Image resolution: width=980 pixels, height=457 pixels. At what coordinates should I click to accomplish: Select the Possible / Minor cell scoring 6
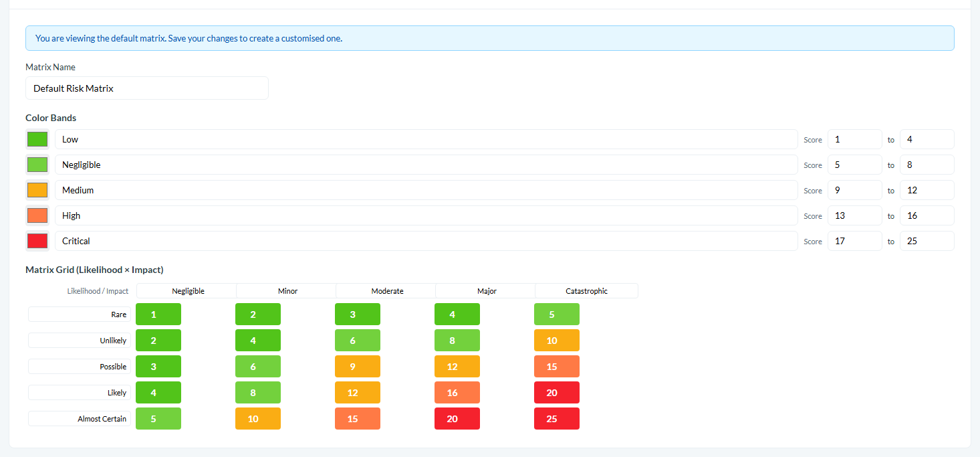(x=258, y=367)
